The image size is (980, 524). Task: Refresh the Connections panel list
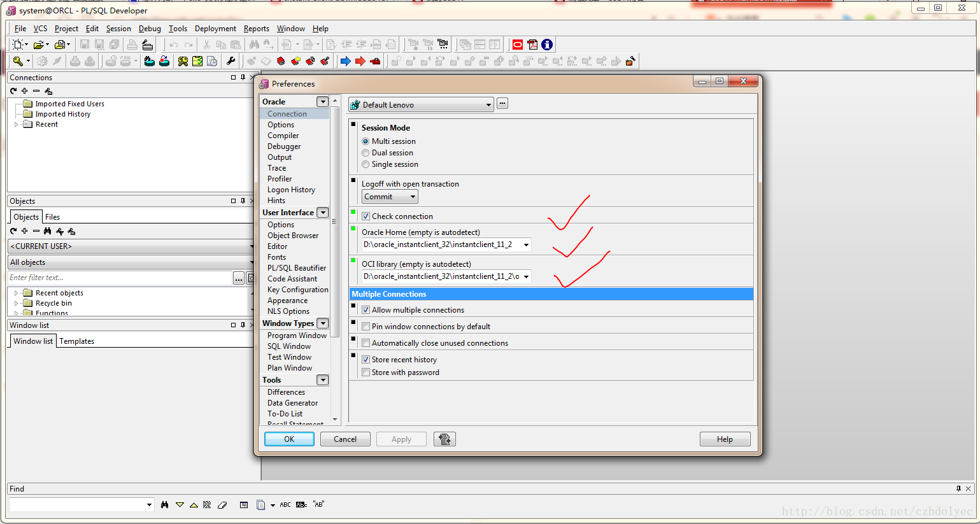tap(13, 91)
